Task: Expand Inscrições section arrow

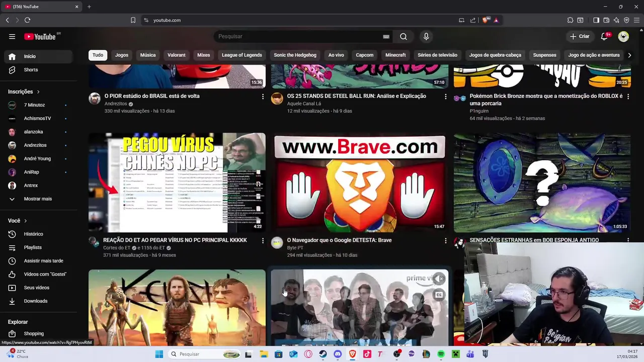Action: pyautogui.click(x=38, y=92)
